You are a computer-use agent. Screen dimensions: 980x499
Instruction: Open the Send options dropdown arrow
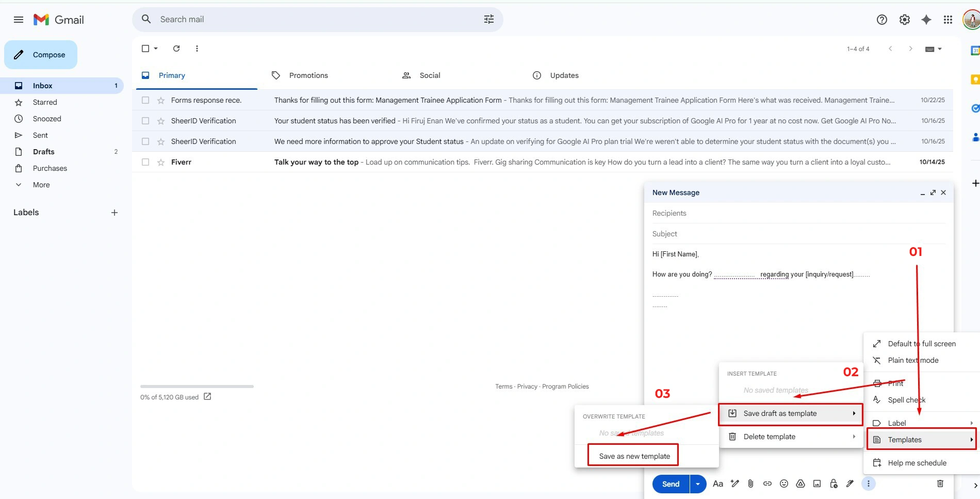click(698, 484)
